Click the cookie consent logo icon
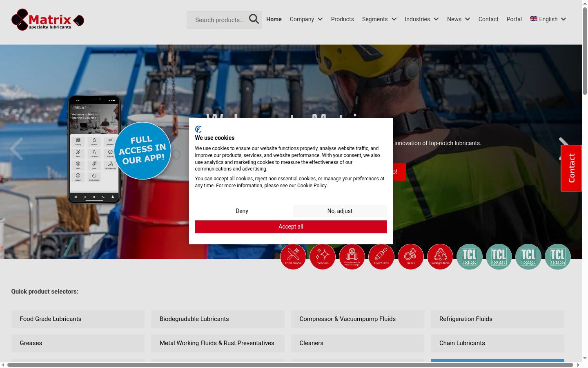Screen dimensions: 588x368 (x=198, y=129)
